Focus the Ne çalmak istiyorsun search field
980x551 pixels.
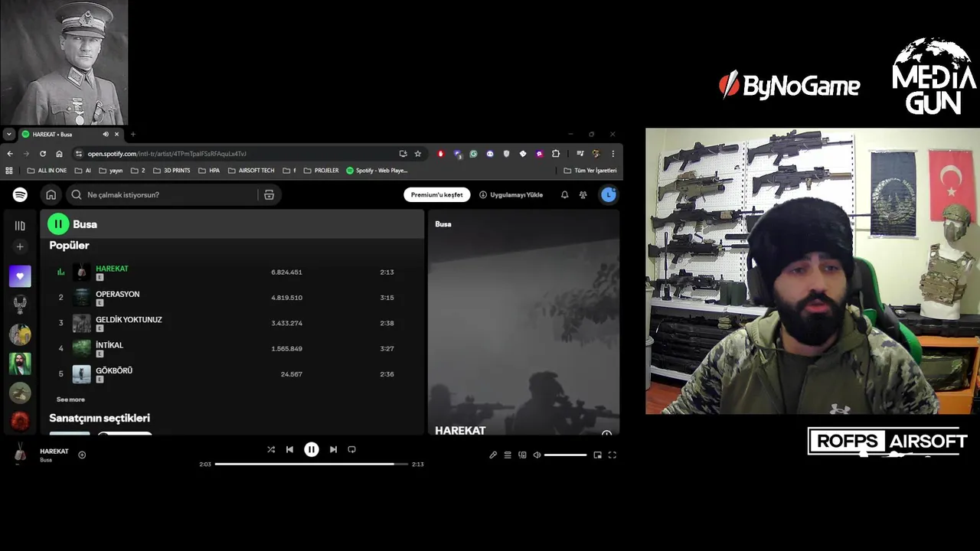pyautogui.click(x=163, y=195)
